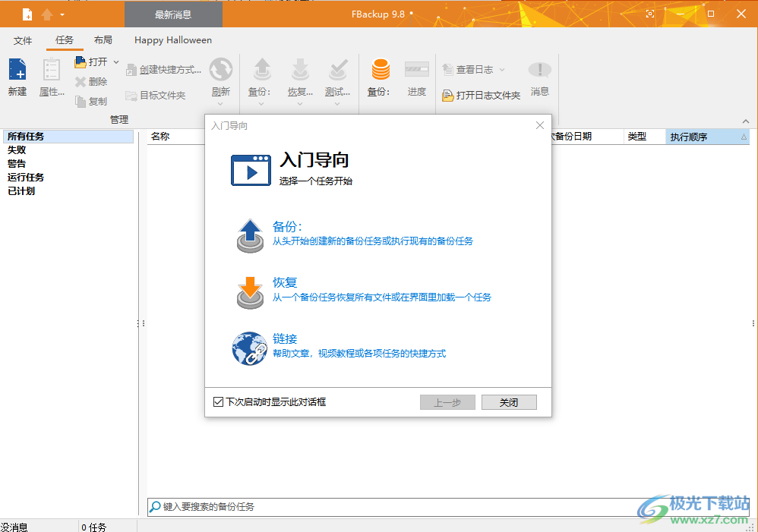Click the Type (类型) column header
Viewport: 758px width, 532px height.
[x=644, y=137]
